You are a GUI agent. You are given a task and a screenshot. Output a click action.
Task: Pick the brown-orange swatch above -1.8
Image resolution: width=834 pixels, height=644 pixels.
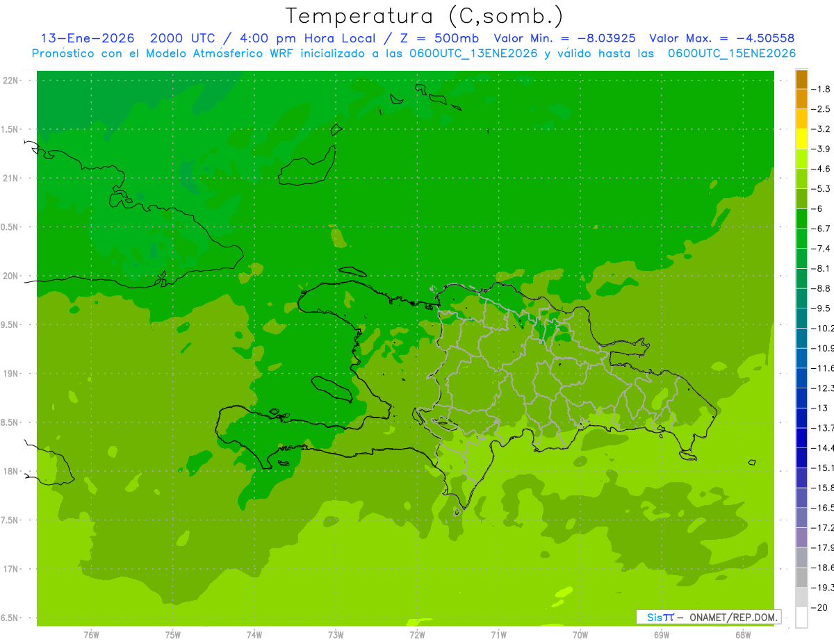(801, 79)
